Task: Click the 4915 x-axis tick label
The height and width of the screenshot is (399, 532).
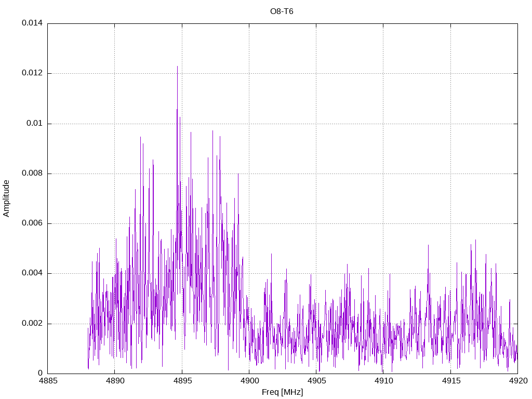Action: pyautogui.click(x=450, y=381)
